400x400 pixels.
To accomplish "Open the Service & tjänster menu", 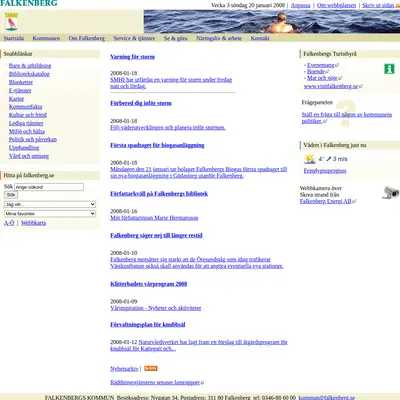I will (134, 38).
